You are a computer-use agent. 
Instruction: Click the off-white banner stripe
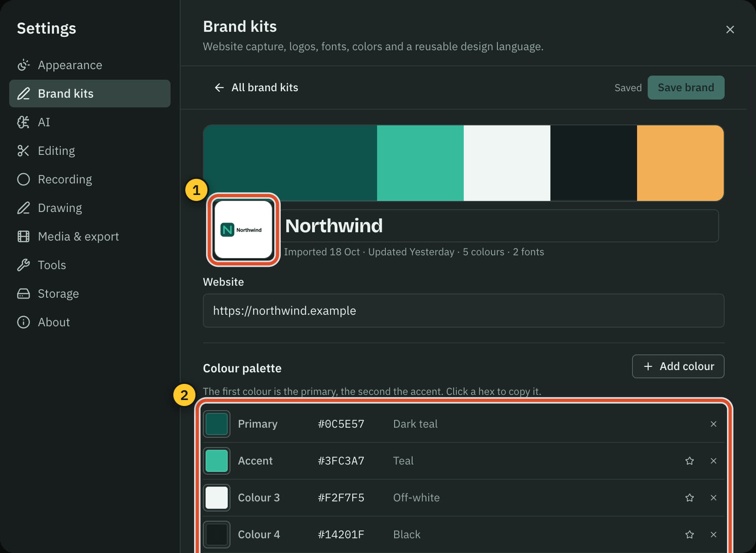507,163
